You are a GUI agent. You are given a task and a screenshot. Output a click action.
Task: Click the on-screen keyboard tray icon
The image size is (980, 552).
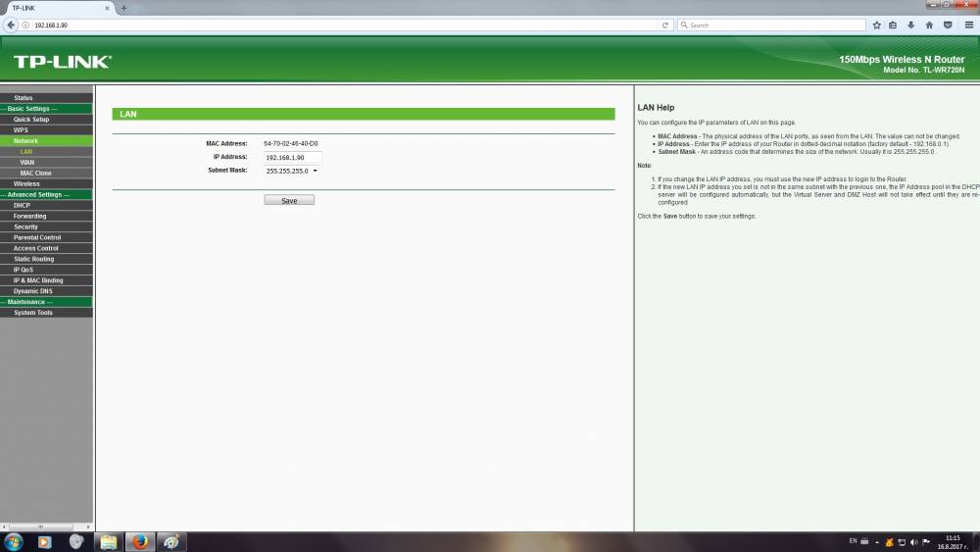click(x=865, y=541)
